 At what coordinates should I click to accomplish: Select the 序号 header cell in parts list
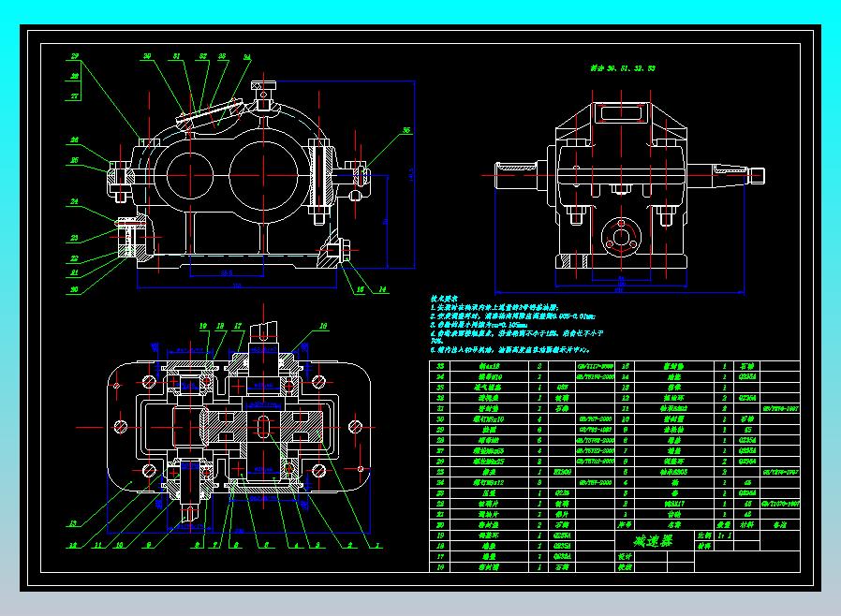point(625,525)
